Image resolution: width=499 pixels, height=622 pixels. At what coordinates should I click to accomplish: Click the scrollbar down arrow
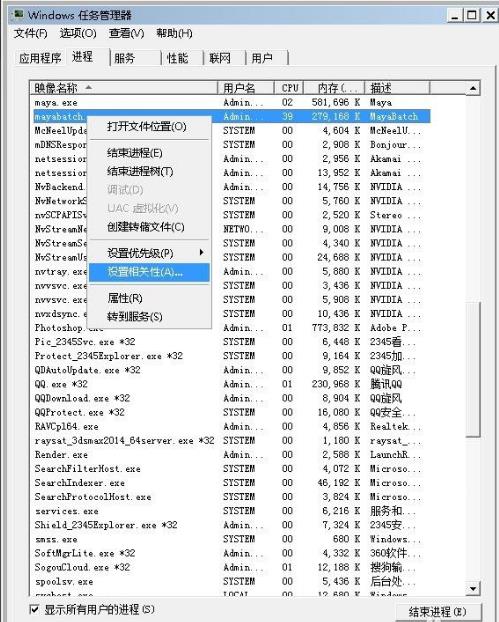[x=472, y=588]
